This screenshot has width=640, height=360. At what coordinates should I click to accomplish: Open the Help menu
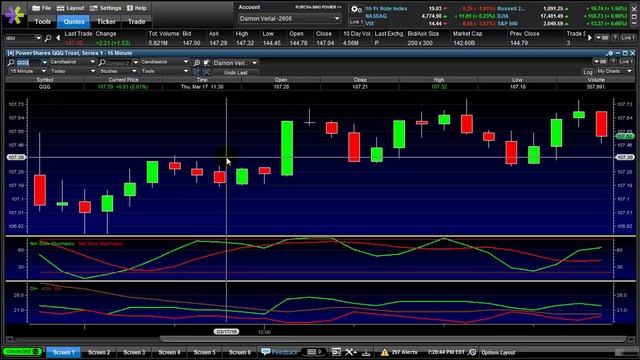[137, 8]
